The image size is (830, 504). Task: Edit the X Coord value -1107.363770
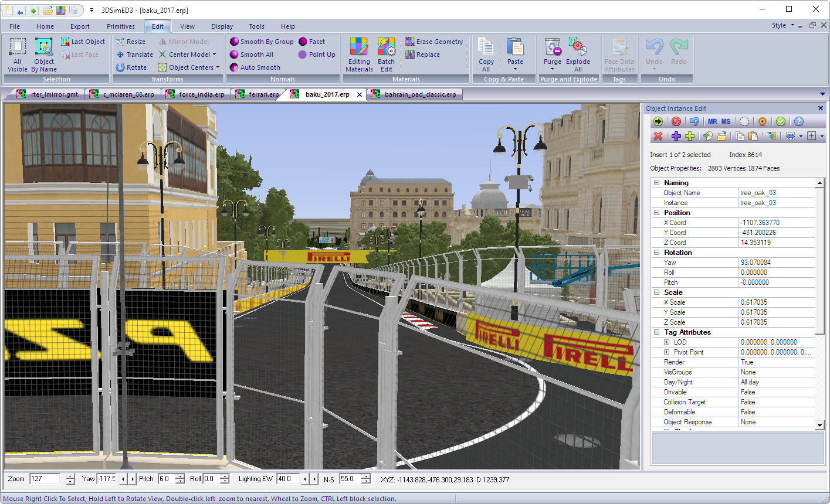(777, 223)
